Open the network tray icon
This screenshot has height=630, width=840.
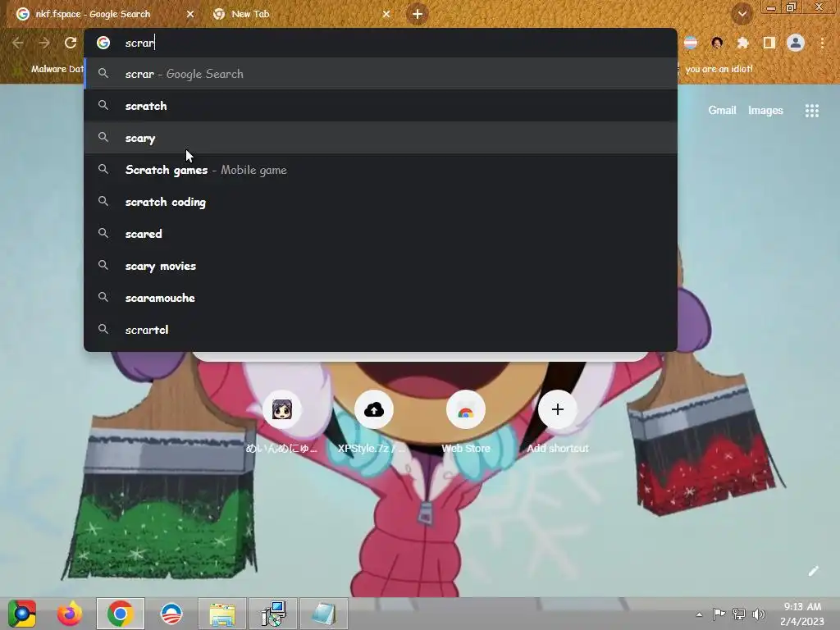click(739, 614)
